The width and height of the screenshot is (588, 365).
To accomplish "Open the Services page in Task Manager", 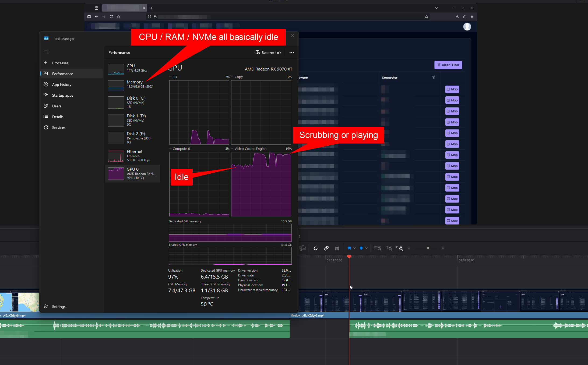I will point(71,128).
